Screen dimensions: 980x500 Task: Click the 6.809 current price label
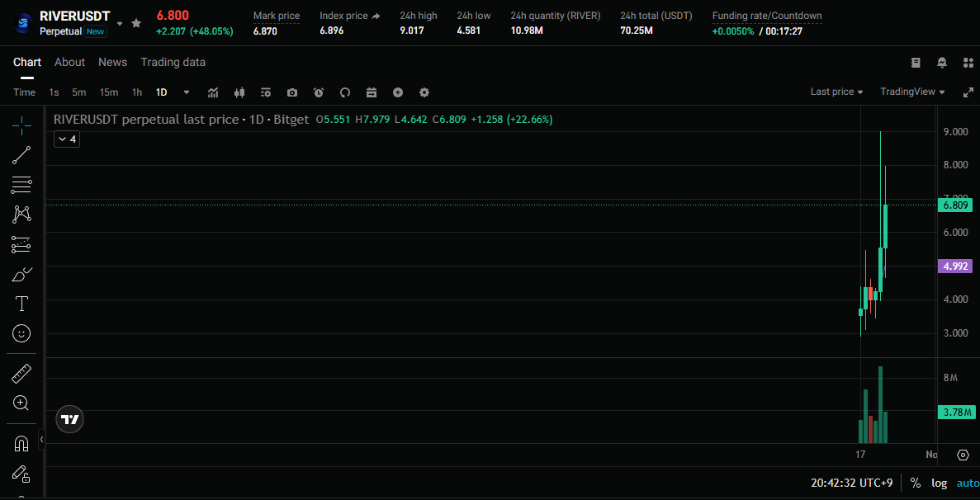tap(955, 205)
